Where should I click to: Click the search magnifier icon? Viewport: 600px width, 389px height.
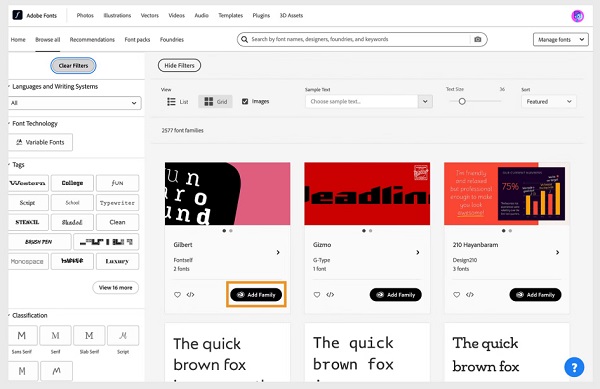point(245,39)
